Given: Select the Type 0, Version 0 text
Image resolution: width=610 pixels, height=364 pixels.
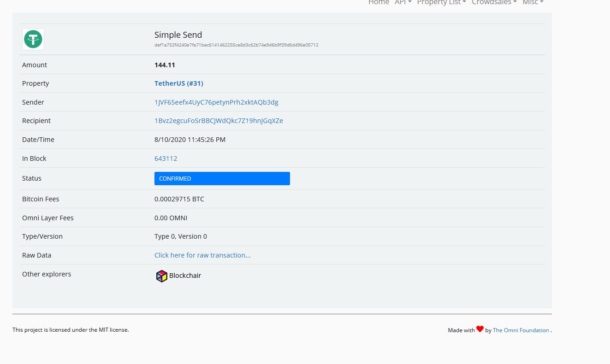Looking at the screenshot, I should pyautogui.click(x=181, y=236).
